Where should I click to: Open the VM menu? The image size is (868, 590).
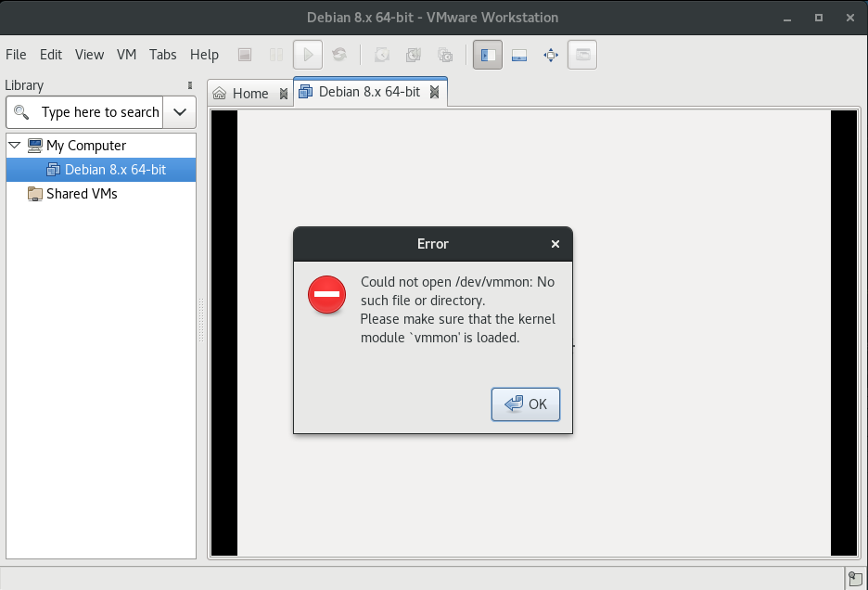(126, 55)
